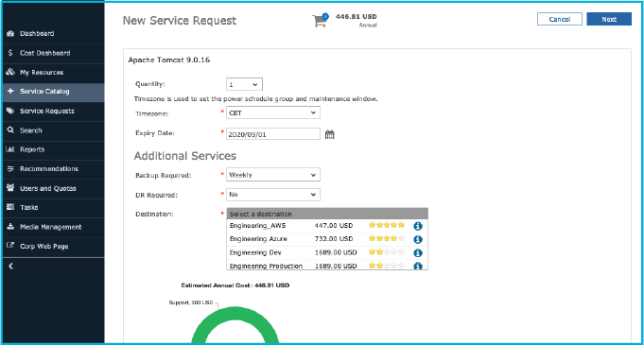Screen dimensions: 644x345
Task: Expand the Timezone CET dropdown
Action: tap(273, 112)
